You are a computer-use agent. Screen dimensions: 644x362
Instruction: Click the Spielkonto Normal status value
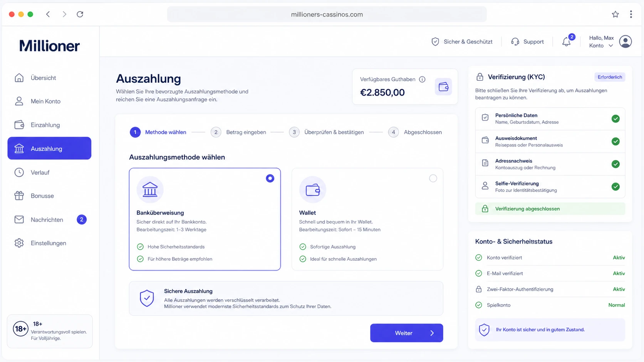pyautogui.click(x=617, y=305)
